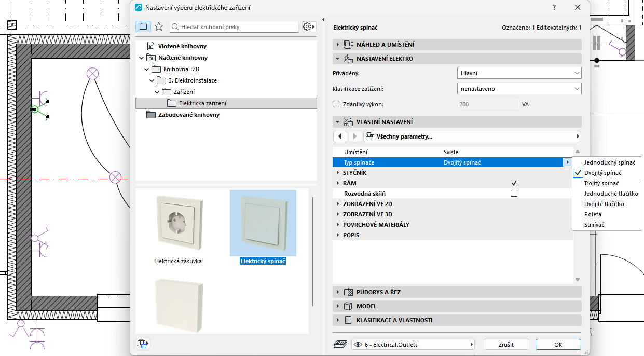Select the Elektrický spínač thumbnail

tap(263, 227)
